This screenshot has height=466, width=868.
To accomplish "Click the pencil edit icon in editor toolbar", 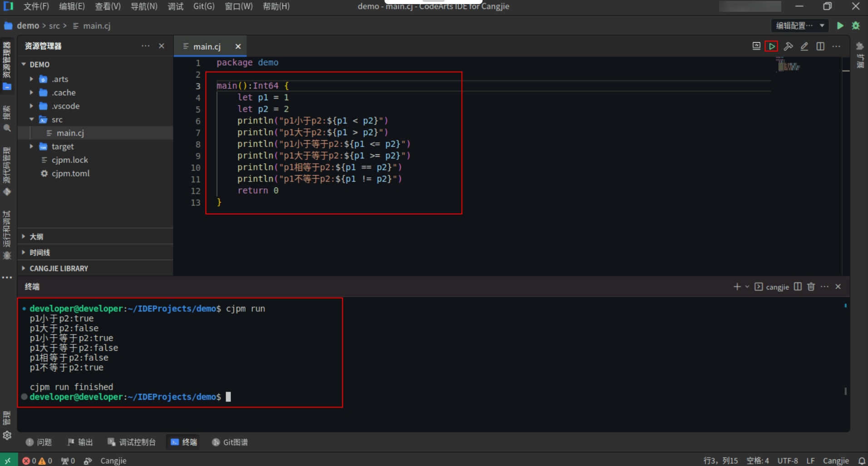I will pos(804,46).
